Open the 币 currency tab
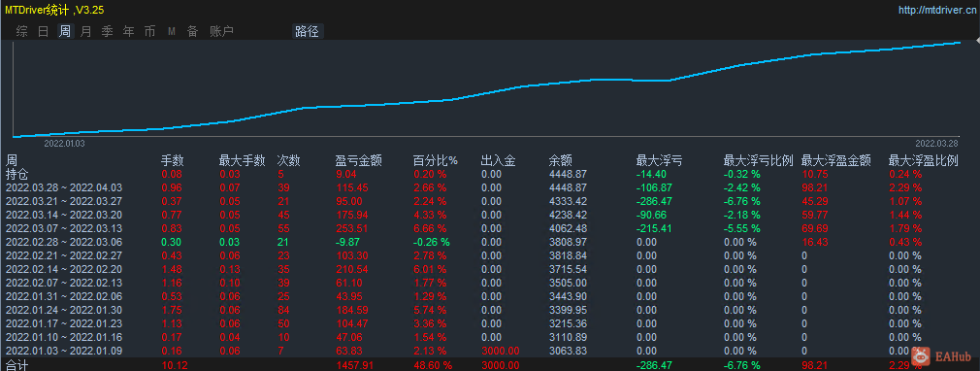 pyautogui.click(x=149, y=31)
